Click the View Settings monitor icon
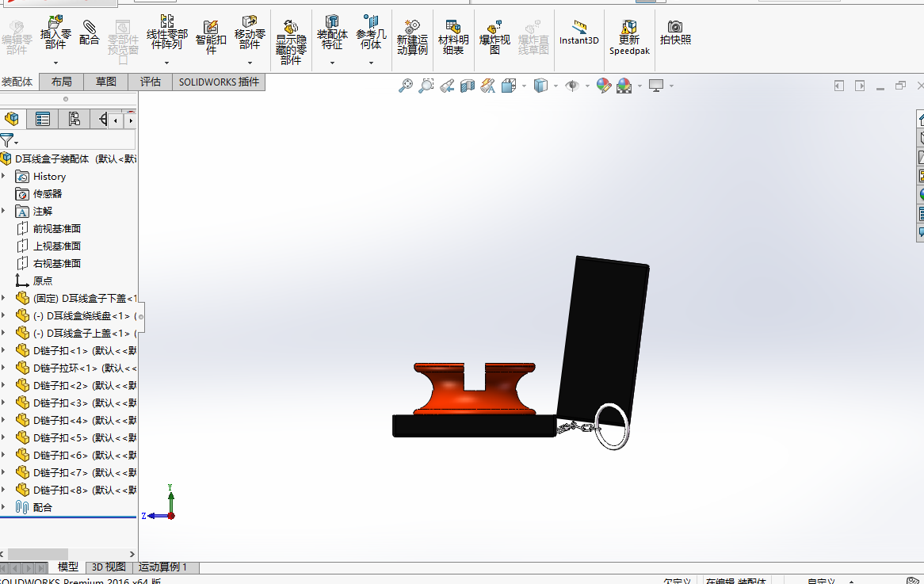Viewport: 924px width, 584px height. tap(656, 86)
